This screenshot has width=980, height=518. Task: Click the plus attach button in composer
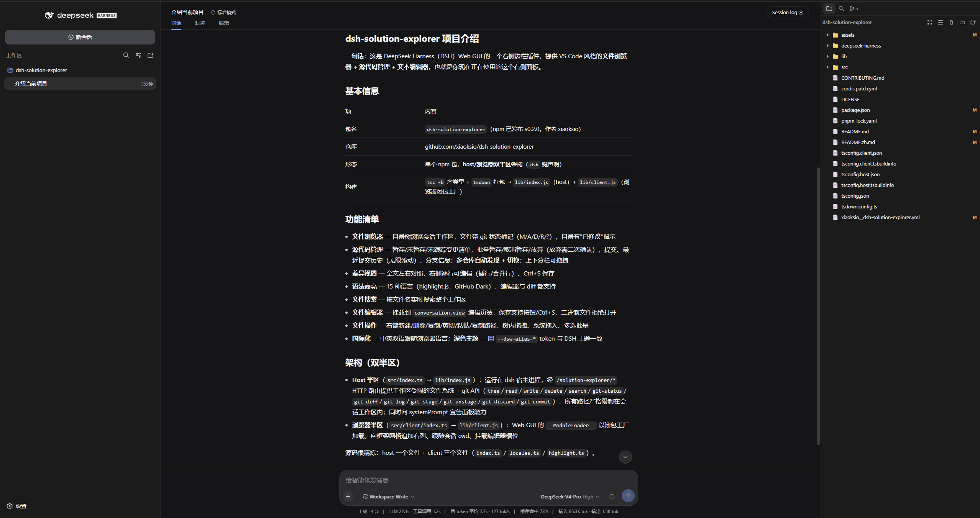click(348, 497)
